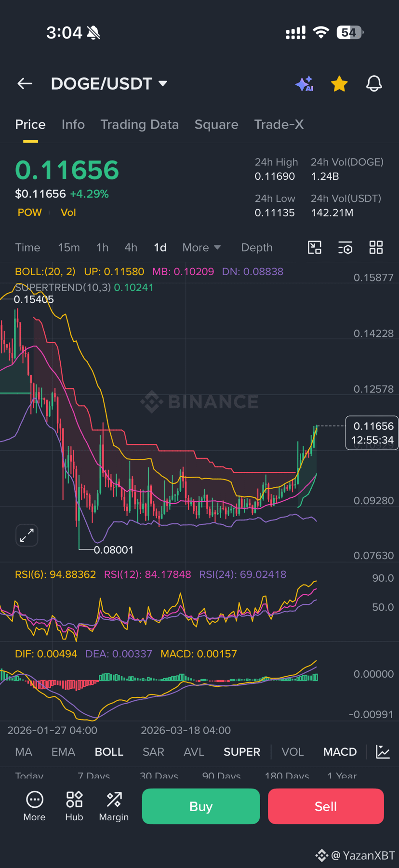Screen dimensions: 399x868
Task: Toggle the EMA indicator
Action: [x=63, y=752]
